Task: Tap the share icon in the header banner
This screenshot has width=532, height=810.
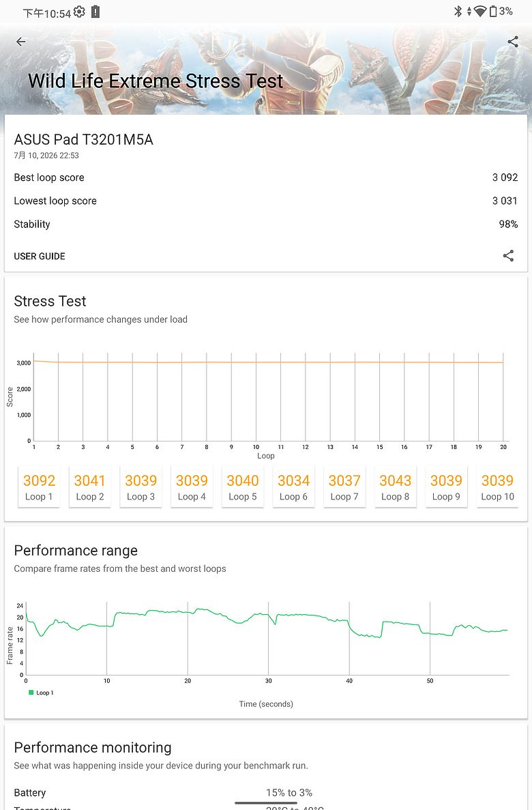Action: pos(512,42)
